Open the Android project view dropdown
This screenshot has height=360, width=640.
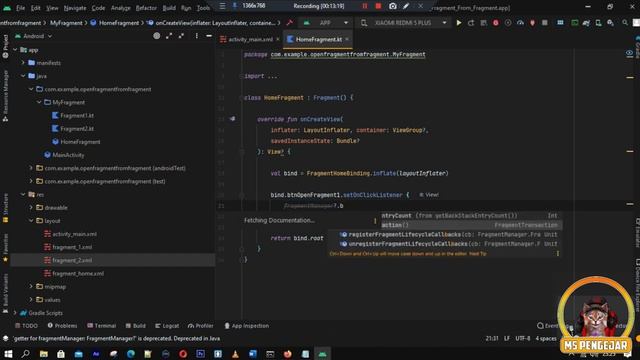[x=33, y=36]
